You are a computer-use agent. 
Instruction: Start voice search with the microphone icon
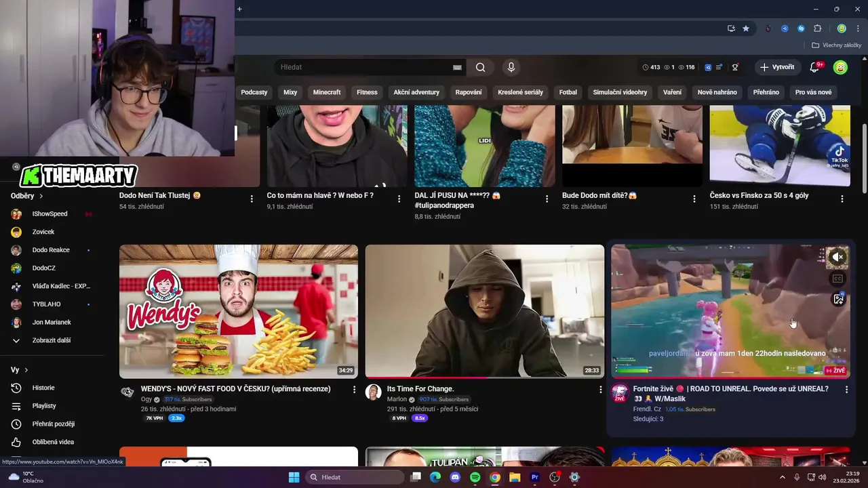click(511, 67)
